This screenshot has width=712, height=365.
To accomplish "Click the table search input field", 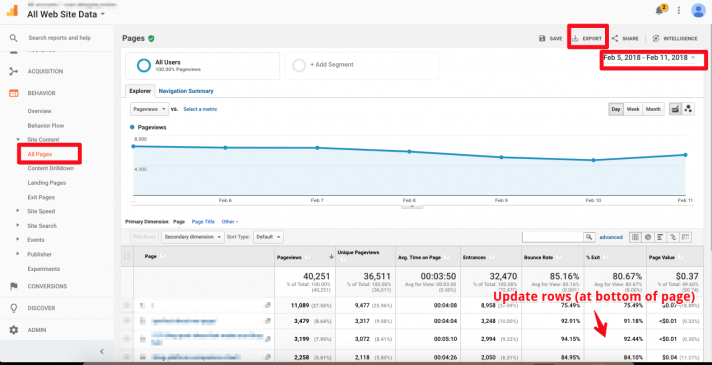I will click(553, 237).
